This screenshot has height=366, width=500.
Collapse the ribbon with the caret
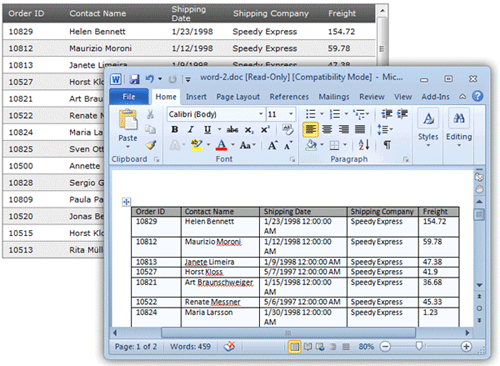click(462, 97)
